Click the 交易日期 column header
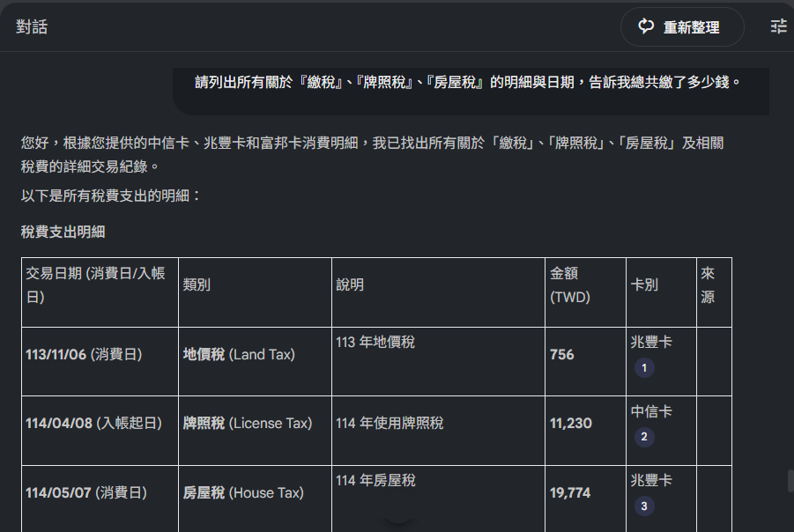This screenshot has width=794, height=532. [x=100, y=292]
